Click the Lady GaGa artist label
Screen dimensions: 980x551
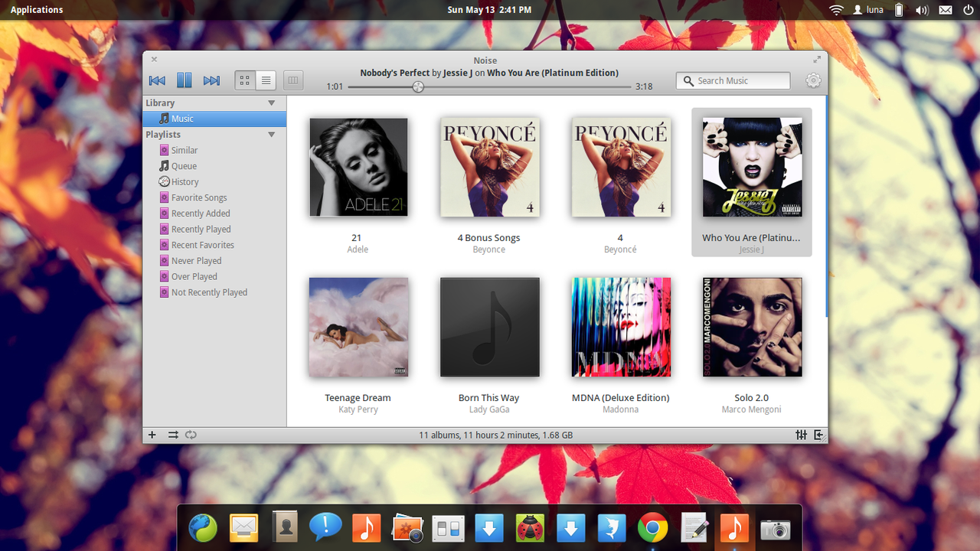point(489,409)
